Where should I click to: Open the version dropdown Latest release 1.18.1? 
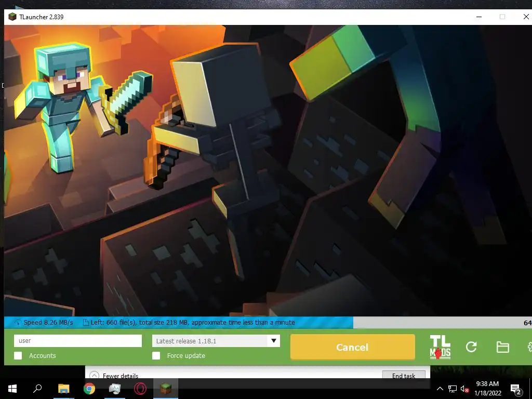click(216, 341)
